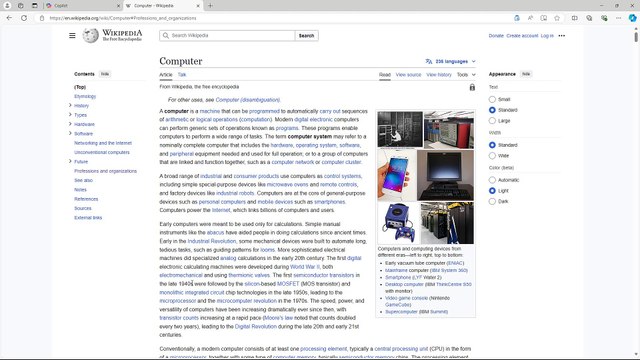
Task: Open the ENIAC vacuum tube computer thumbnail
Action: point(400,129)
